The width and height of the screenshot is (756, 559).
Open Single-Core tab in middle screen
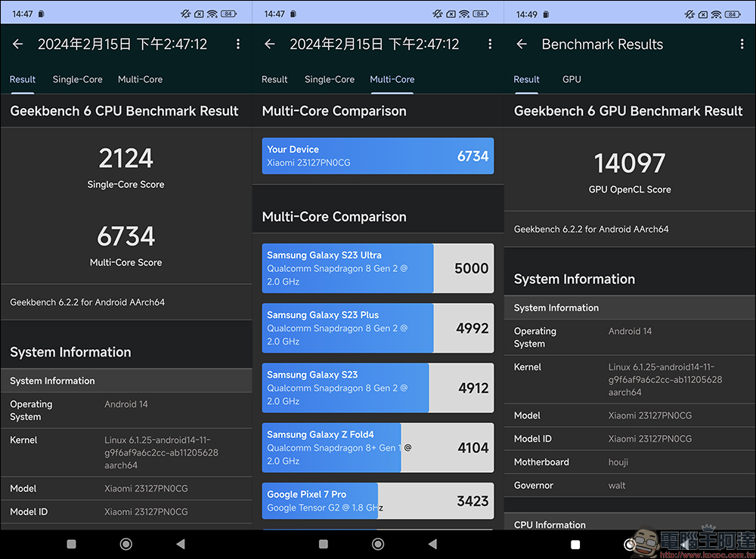click(330, 79)
